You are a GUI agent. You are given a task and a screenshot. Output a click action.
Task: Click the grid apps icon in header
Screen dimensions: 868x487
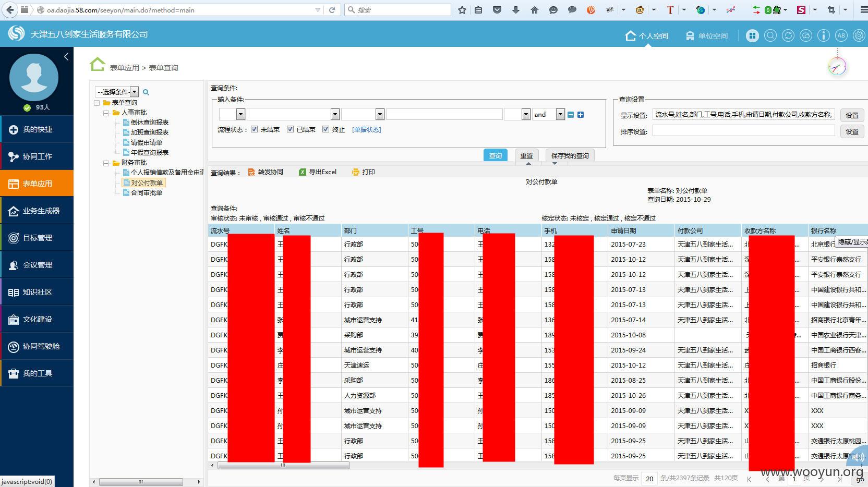pyautogui.click(x=752, y=35)
